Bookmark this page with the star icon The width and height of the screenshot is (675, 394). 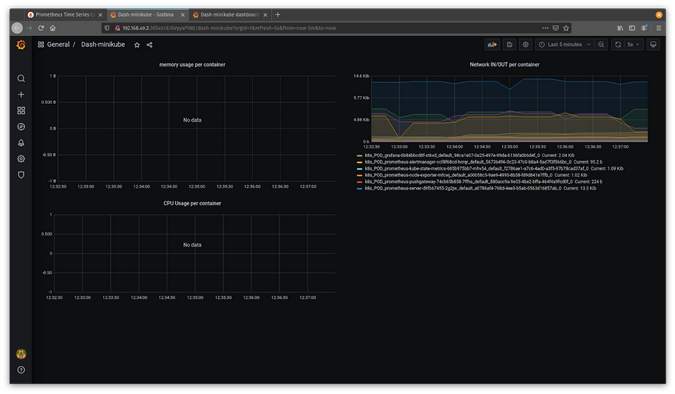pos(566,28)
